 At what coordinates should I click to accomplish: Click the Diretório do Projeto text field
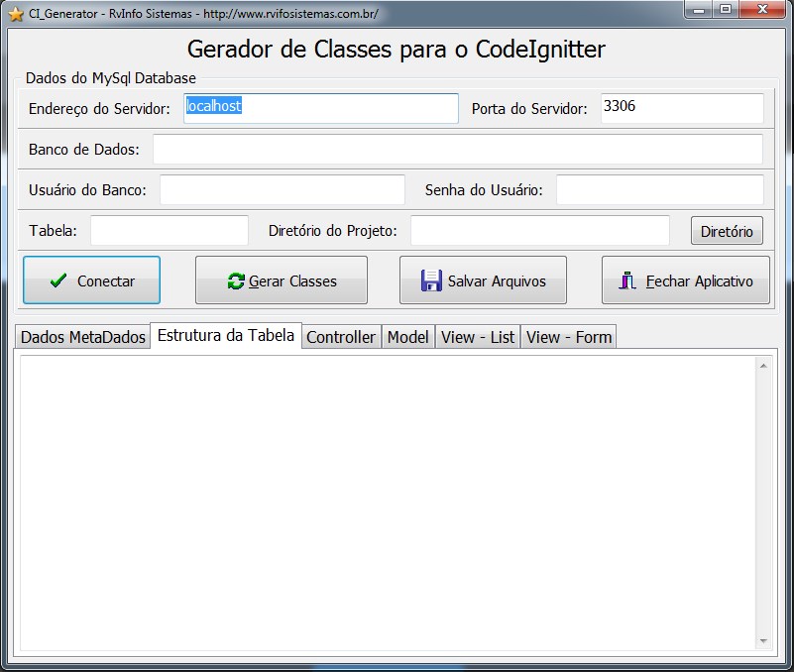click(540, 231)
